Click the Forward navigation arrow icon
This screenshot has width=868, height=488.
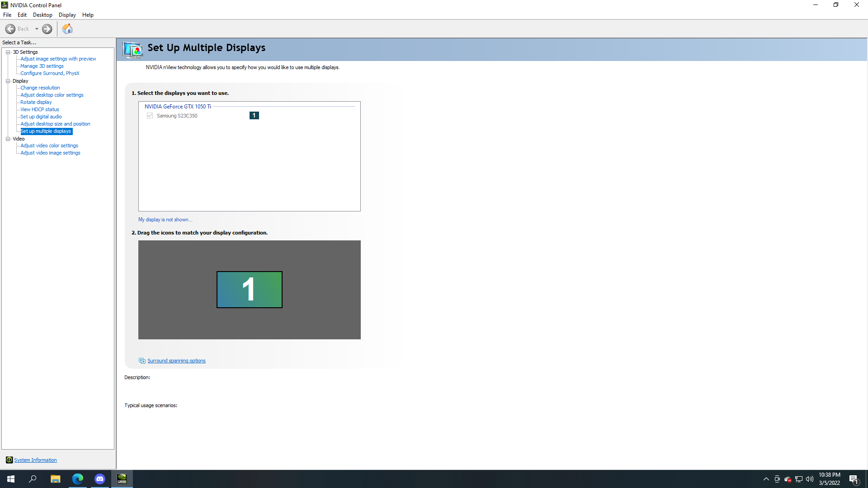[47, 29]
